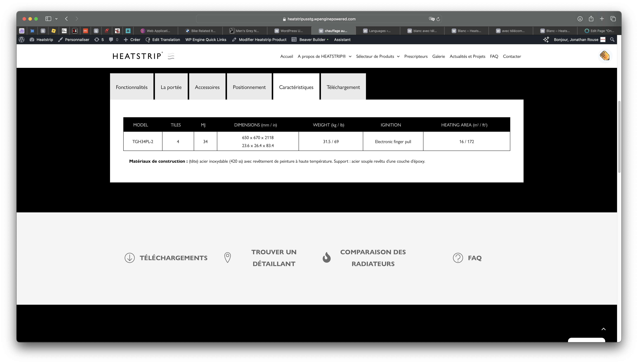Viewport: 638px width, 364px height.
Task: Click Personnaliser in the admin bar
Action: click(x=74, y=40)
